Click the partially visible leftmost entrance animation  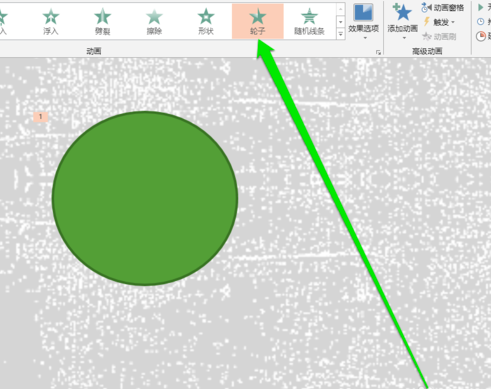tap(3, 21)
